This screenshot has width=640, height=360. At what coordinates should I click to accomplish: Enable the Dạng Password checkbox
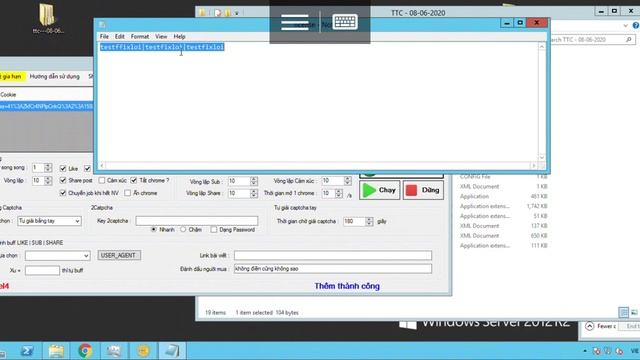click(x=213, y=229)
